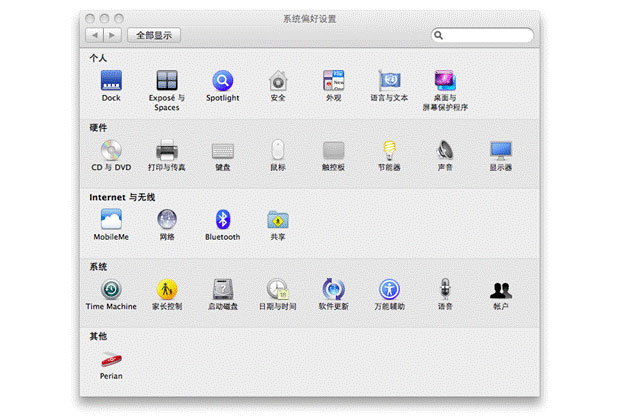Viewport: 620px width, 420px height.
Task: Open Exposé 与 Spaces preferences
Action: pyautogui.click(x=166, y=80)
